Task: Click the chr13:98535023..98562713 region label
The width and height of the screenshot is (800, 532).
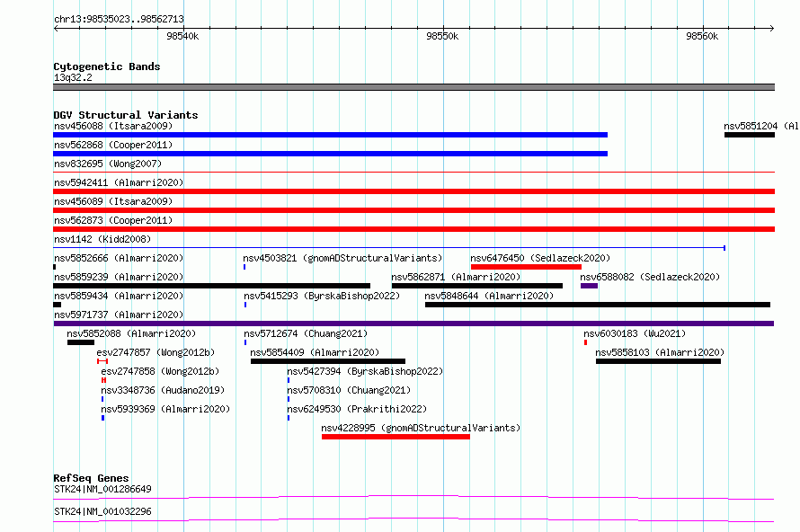Action: (119, 19)
